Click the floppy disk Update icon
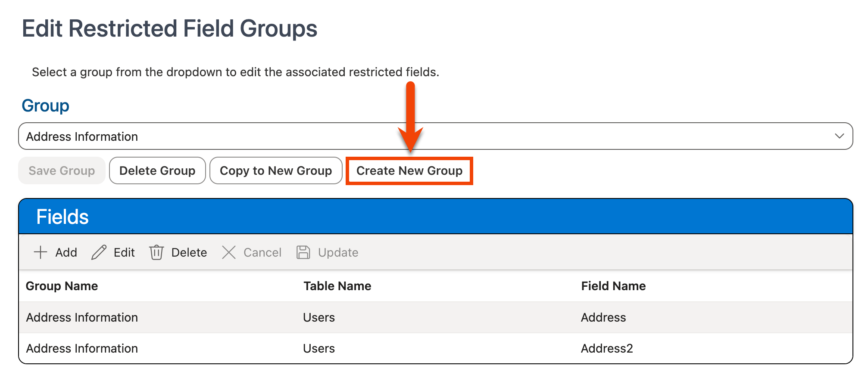 303,252
